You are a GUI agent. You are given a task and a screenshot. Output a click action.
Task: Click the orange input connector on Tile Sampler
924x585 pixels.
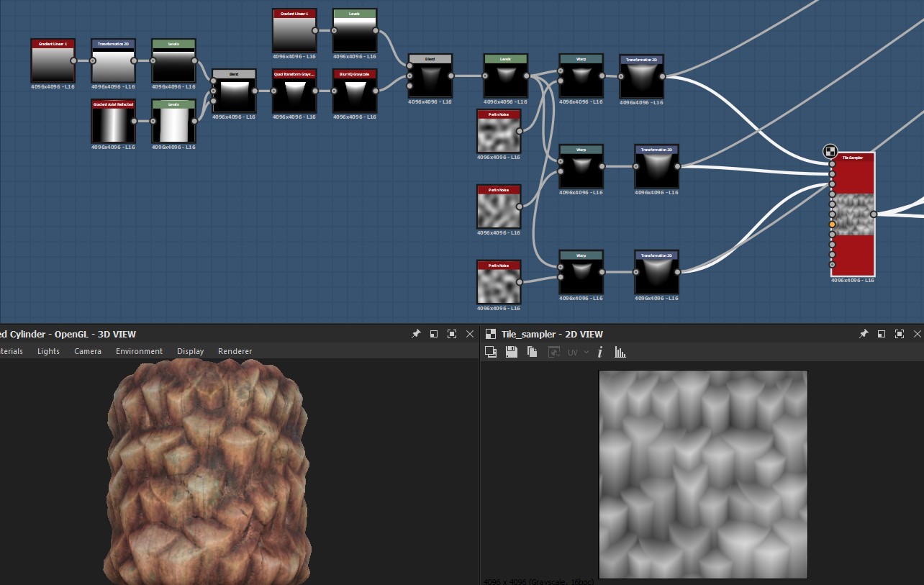click(x=833, y=225)
